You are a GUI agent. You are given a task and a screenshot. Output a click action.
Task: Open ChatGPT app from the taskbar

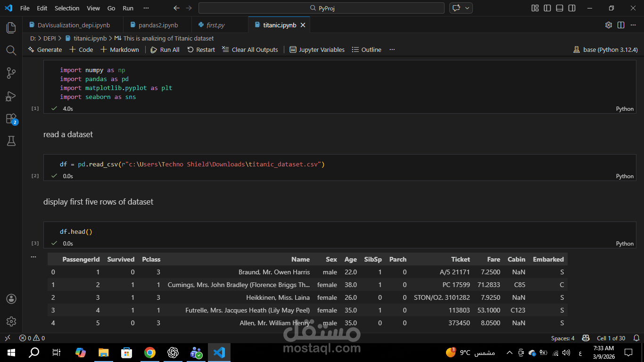(x=173, y=353)
